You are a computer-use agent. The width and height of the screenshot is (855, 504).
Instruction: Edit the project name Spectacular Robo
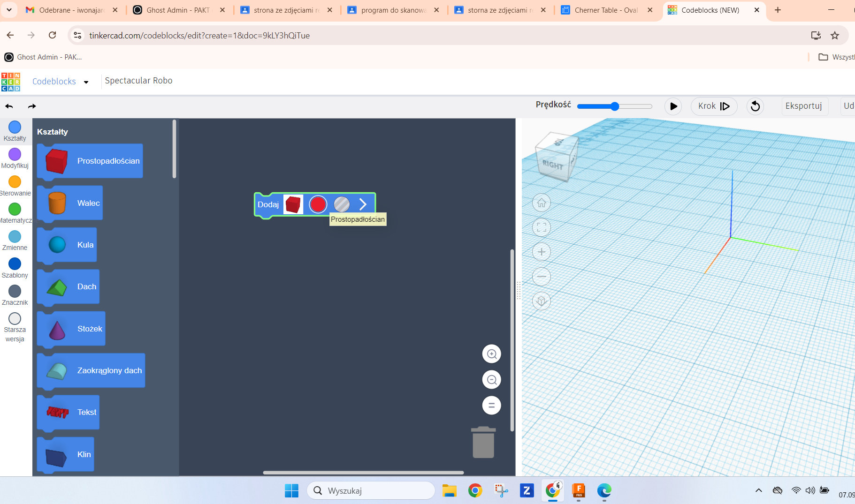(x=139, y=81)
